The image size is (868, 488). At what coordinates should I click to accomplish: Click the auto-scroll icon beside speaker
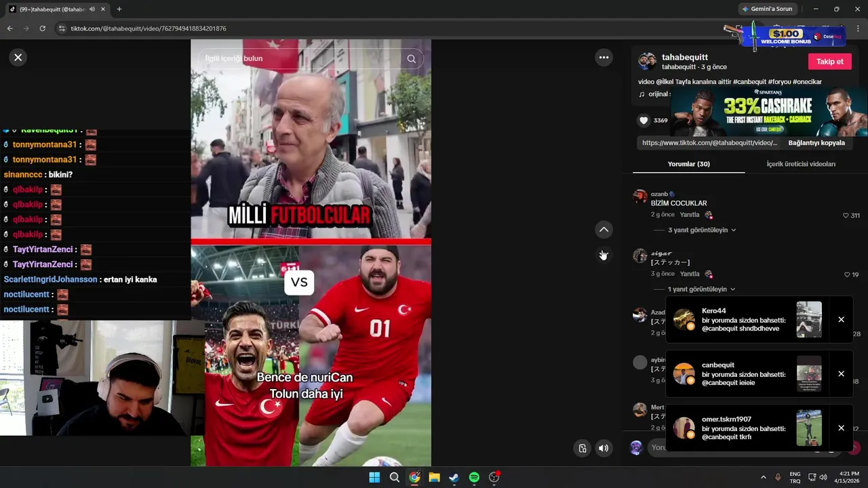pyautogui.click(x=583, y=448)
